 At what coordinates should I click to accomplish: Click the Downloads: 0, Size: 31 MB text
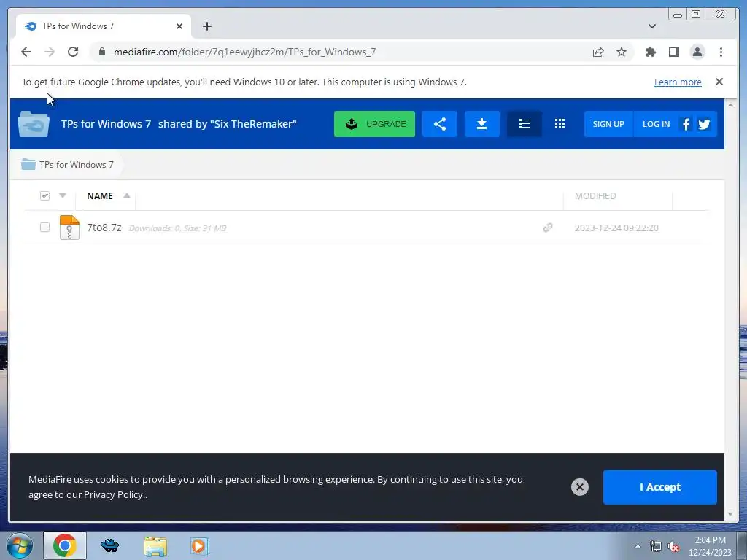pyautogui.click(x=177, y=228)
